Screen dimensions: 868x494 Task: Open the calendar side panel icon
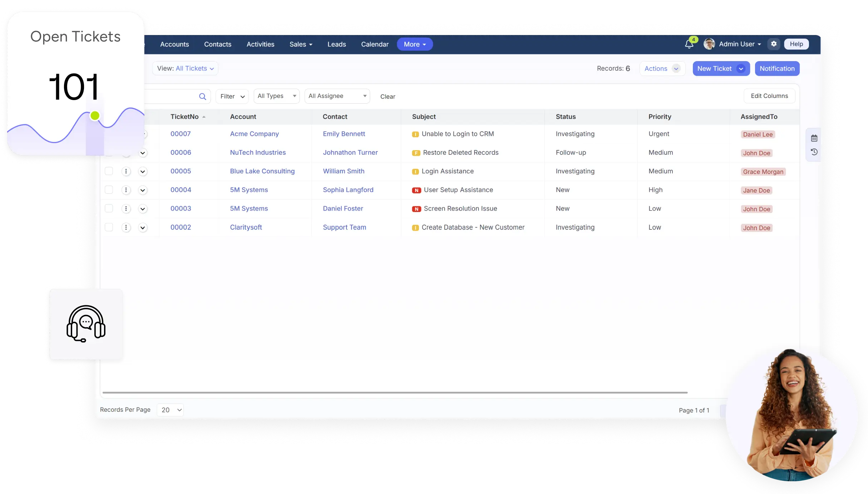pyautogui.click(x=814, y=138)
